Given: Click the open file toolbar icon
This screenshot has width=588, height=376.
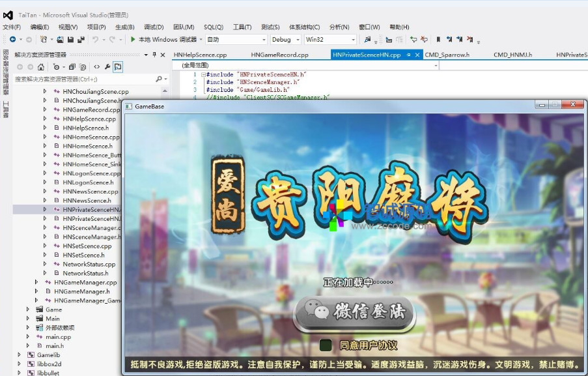Looking at the screenshot, I should (60, 39).
